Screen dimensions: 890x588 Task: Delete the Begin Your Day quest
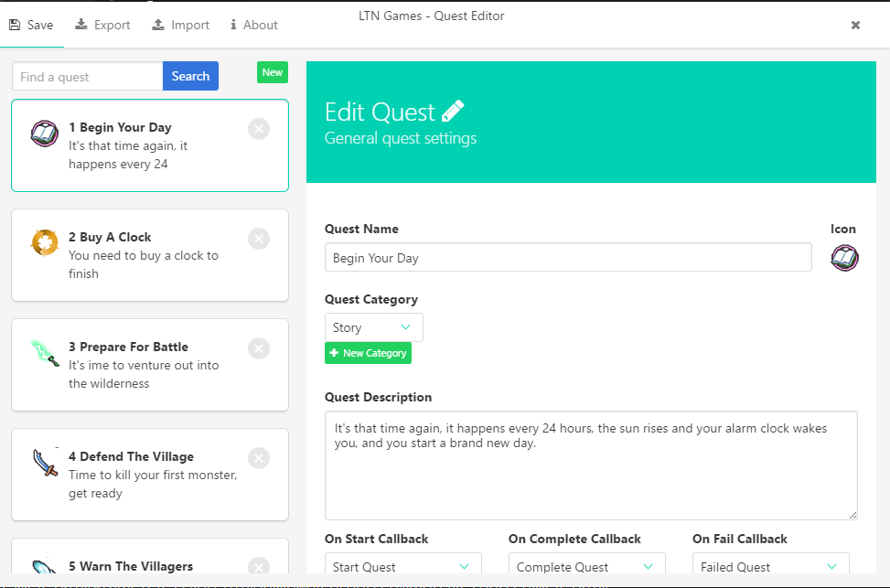259,129
